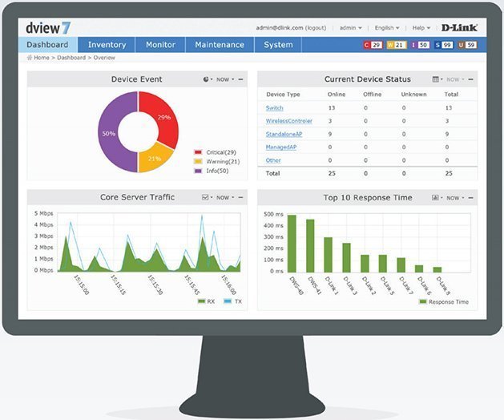Click the dview 7 logo

(x=48, y=28)
